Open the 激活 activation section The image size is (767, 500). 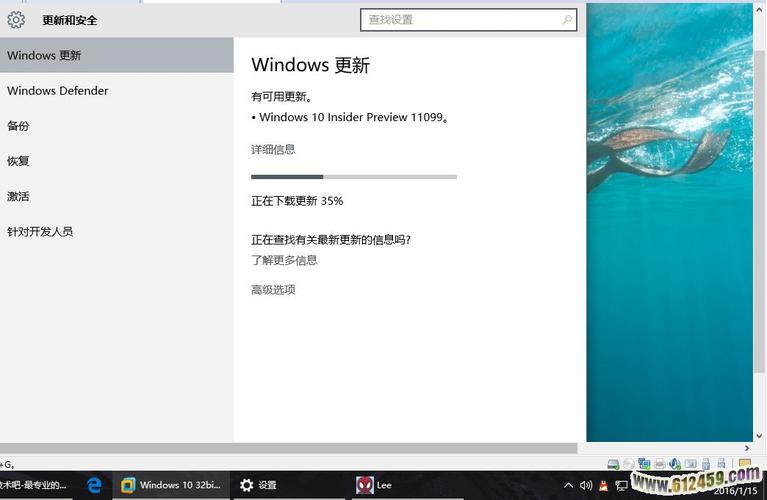point(116,196)
